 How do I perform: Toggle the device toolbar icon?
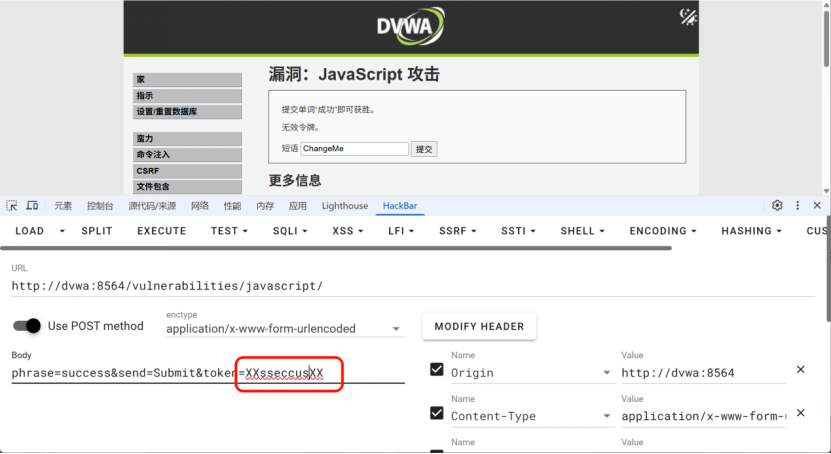[x=32, y=206]
